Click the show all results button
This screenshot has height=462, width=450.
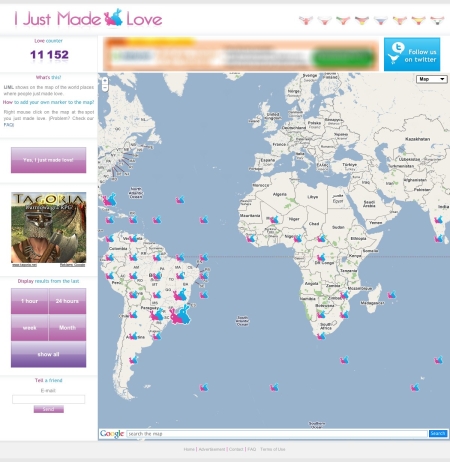coord(48,354)
